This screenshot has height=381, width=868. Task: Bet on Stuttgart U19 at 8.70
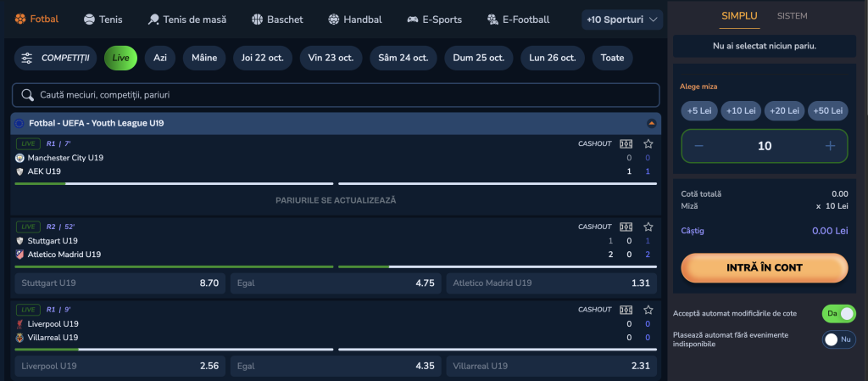pos(120,283)
